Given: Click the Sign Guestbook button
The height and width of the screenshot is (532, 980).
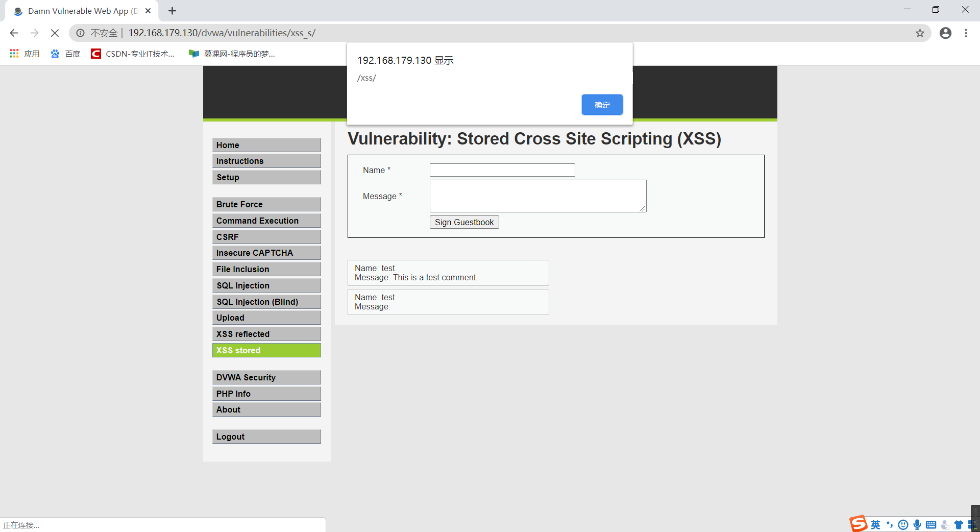Looking at the screenshot, I should tap(464, 222).
